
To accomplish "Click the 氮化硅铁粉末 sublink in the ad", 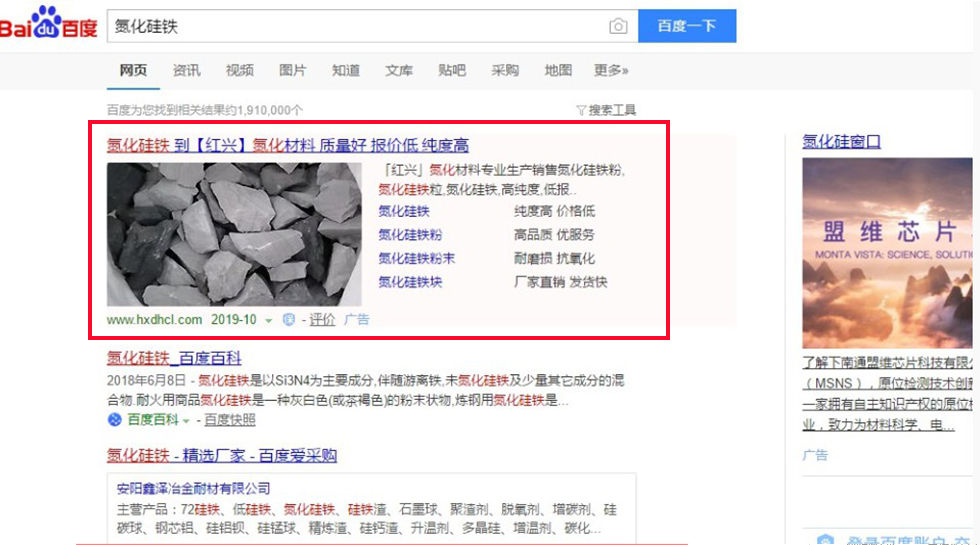I will coord(416,258).
